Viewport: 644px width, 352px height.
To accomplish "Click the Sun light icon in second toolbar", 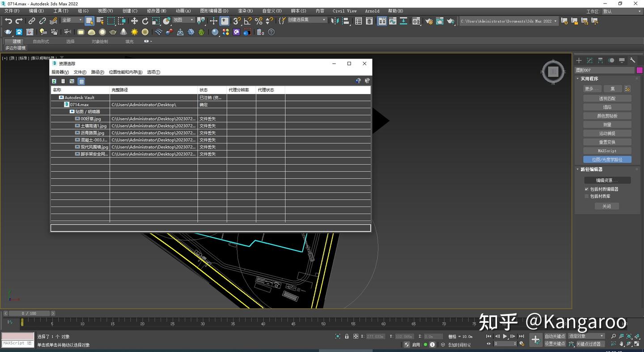I will (135, 32).
